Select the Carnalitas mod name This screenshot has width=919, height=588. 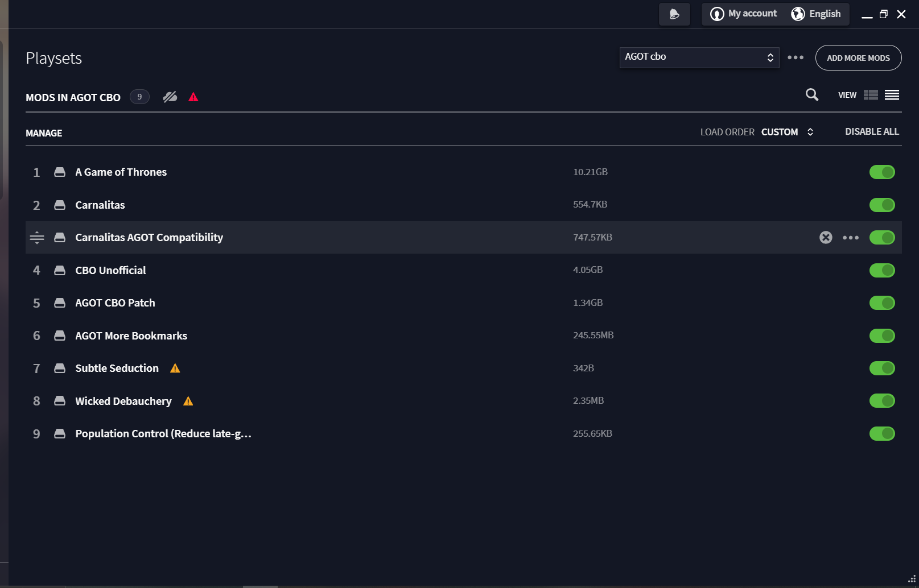[100, 205]
